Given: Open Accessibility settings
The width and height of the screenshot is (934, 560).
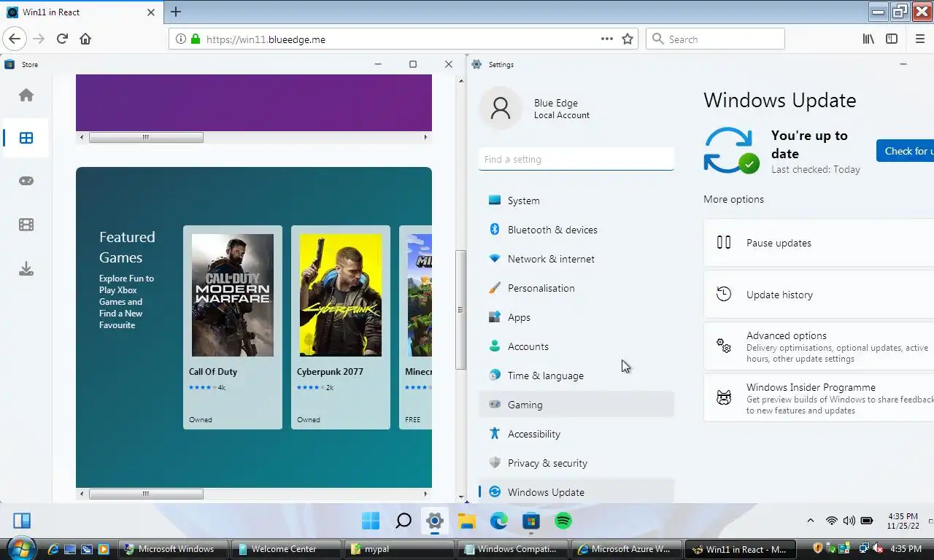Looking at the screenshot, I should [x=576, y=434].
